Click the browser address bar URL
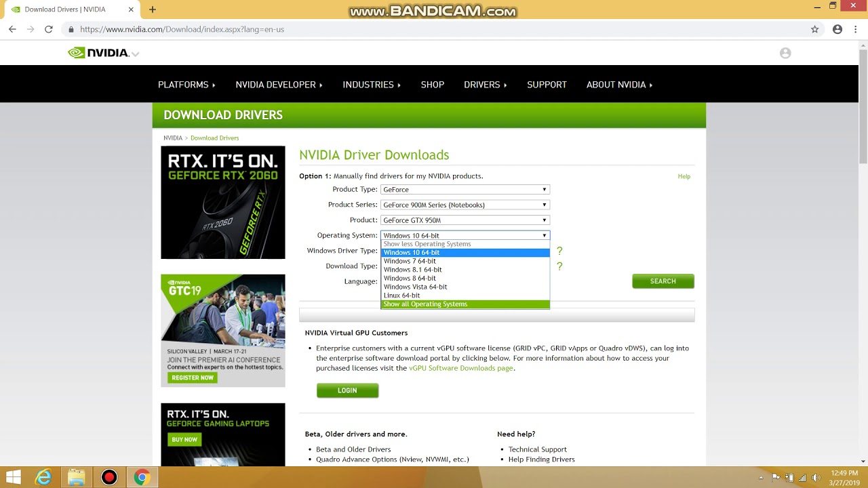868x488 pixels. 182,29
